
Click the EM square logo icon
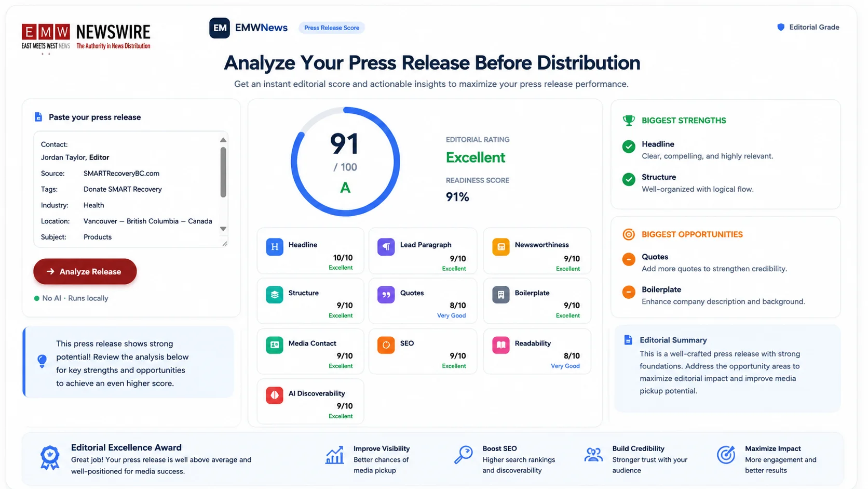pos(220,28)
